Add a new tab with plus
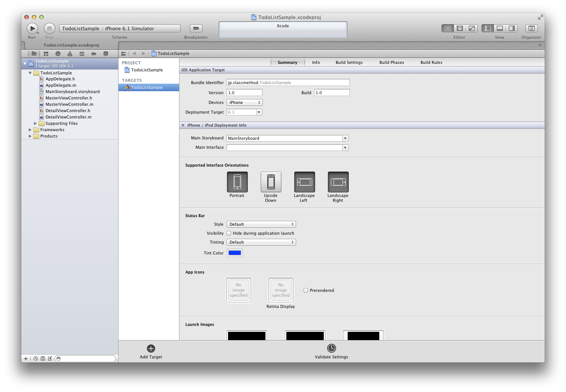Viewport: 566px width, 392px height. 539,45
